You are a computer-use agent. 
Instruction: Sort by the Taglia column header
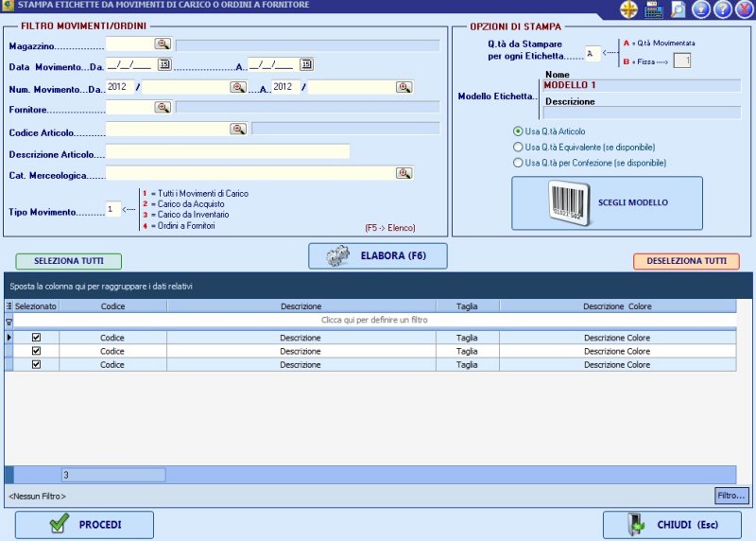467,306
